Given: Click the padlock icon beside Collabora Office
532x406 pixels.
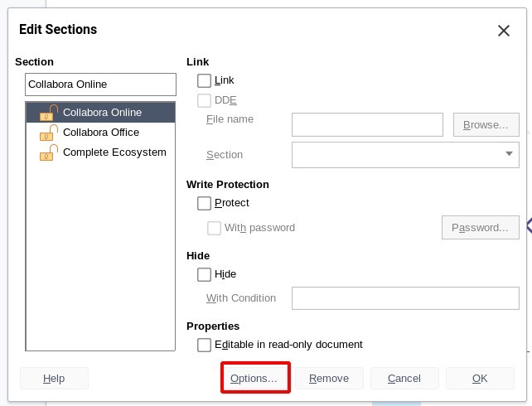Looking at the screenshot, I should 49,133.
